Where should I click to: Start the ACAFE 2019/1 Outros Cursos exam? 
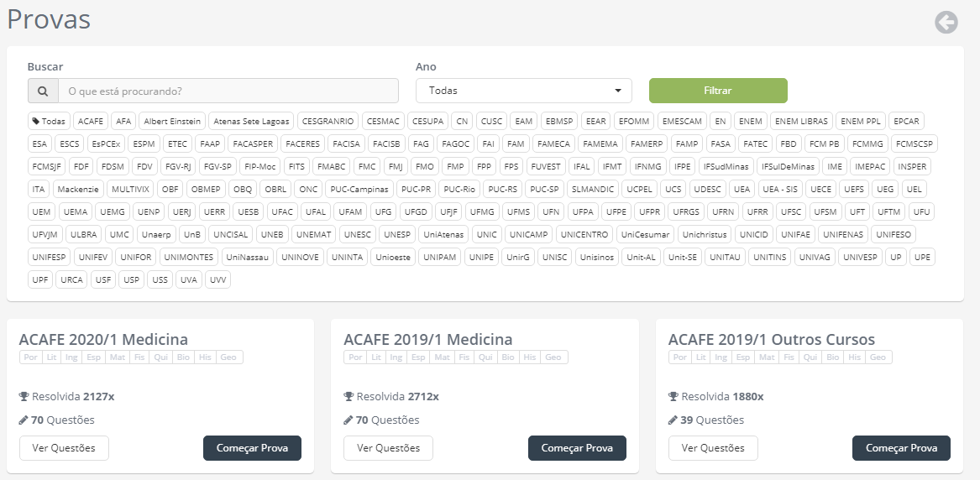click(901, 448)
